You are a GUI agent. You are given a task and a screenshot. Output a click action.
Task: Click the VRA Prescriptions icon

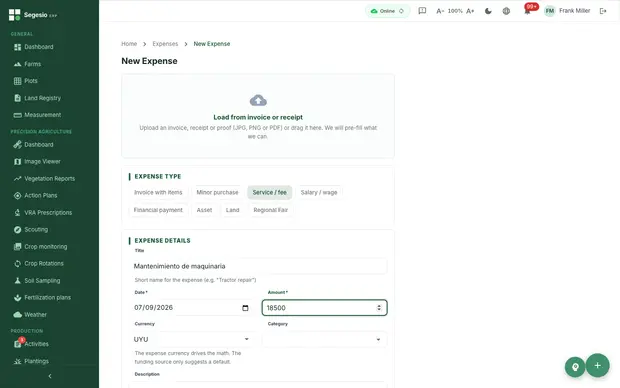[17, 213]
